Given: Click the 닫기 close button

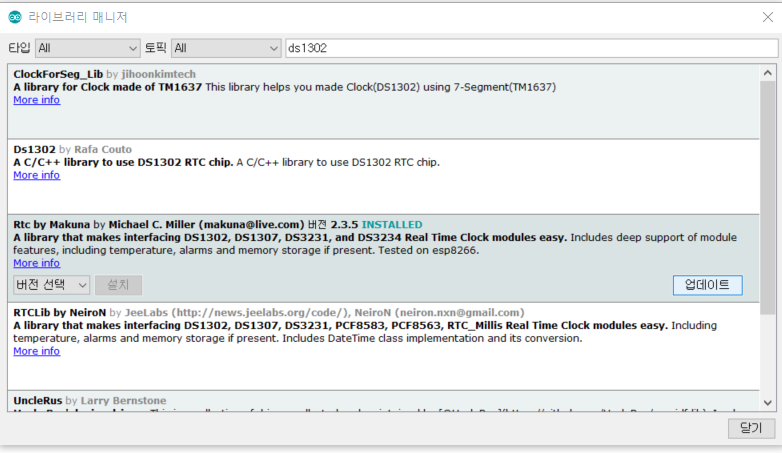Looking at the screenshot, I should [751, 428].
